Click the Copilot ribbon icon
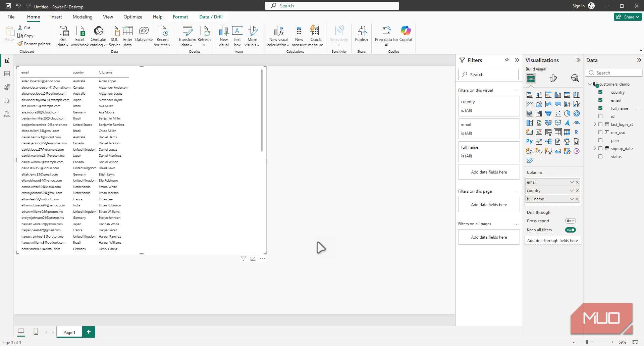The image size is (644, 346). tap(406, 34)
